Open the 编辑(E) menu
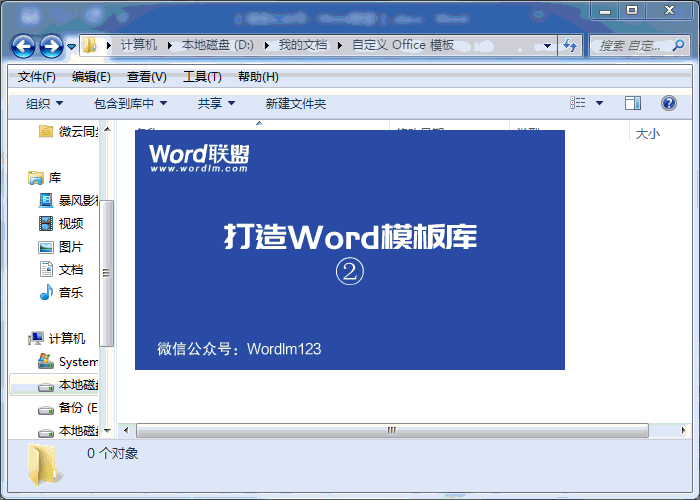 [x=91, y=77]
